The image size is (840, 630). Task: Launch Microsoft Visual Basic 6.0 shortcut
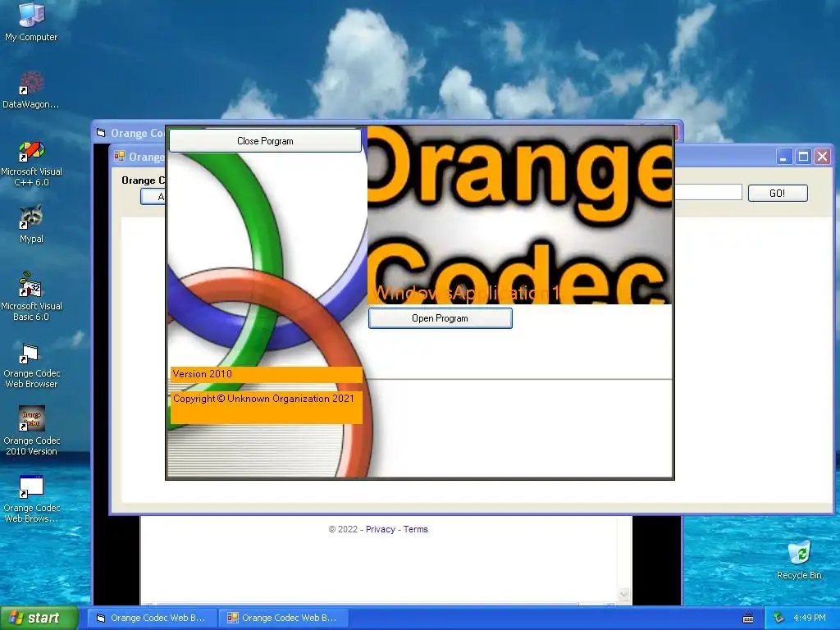pyautogui.click(x=31, y=296)
